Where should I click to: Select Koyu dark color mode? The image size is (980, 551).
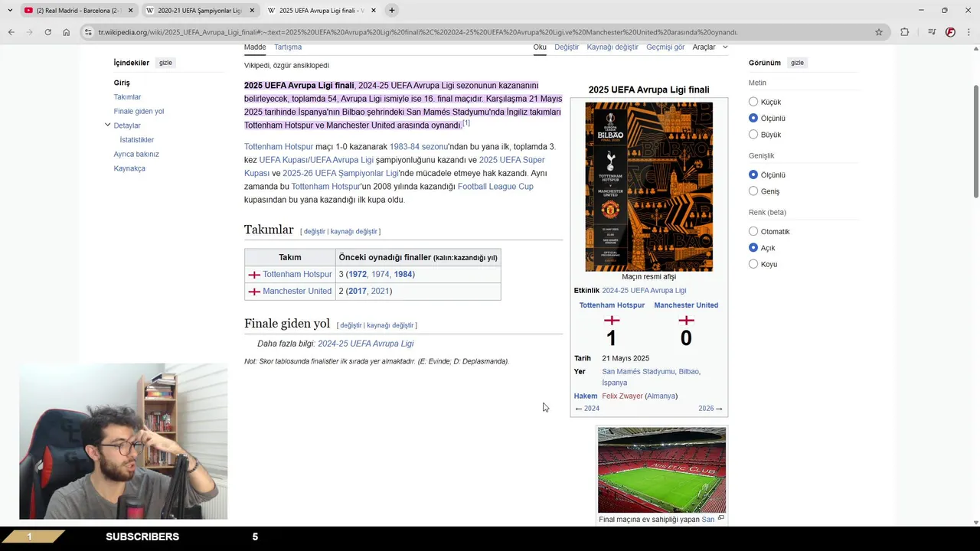coord(753,264)
